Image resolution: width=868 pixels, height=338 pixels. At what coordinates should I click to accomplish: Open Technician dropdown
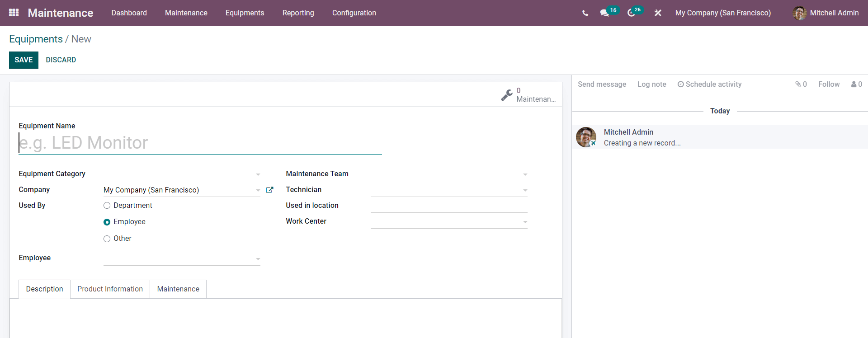(x=525, y=190)
